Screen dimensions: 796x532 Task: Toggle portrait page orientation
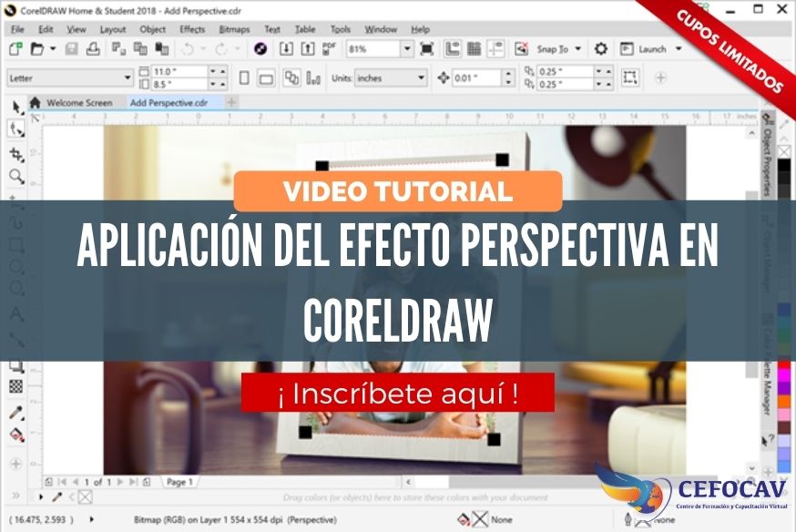244,77
